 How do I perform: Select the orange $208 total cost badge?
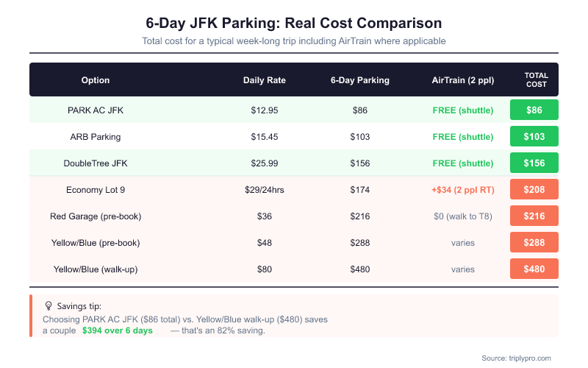[x=534, y=189]
